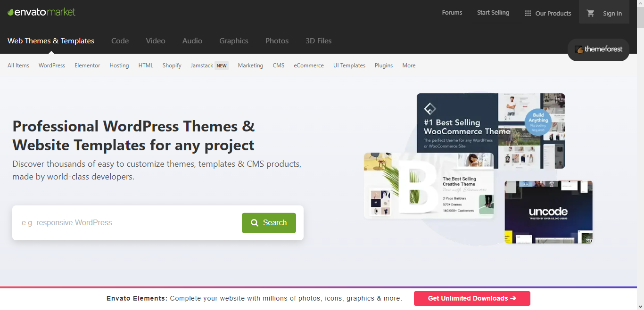The height and width of the screenshot is (310, 644).
Task: Open the Forums page
Action: 452,13
